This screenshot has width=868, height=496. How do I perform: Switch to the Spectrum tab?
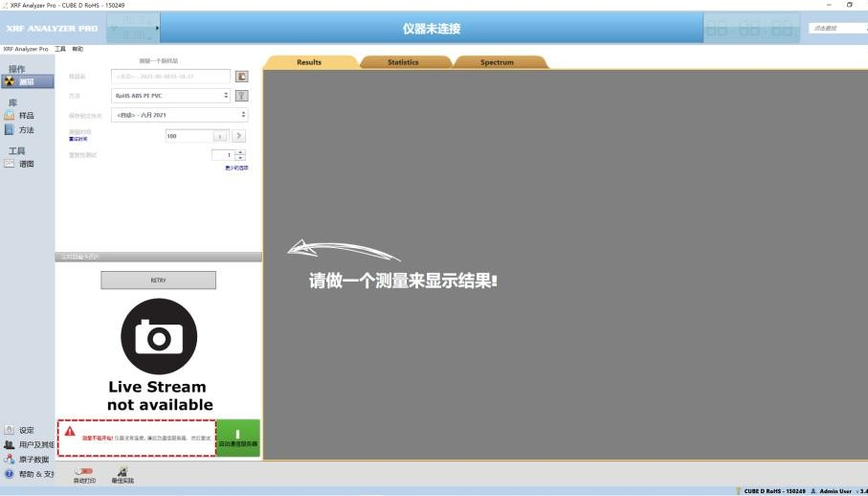pos(497,62)
